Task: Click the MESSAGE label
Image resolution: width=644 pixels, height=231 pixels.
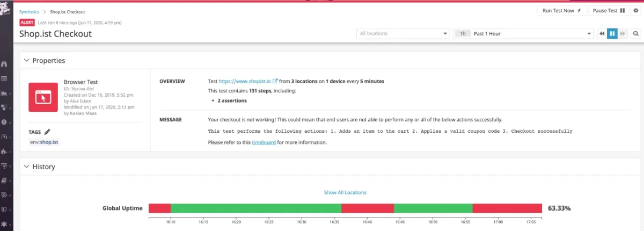Action: click(171, 119)
